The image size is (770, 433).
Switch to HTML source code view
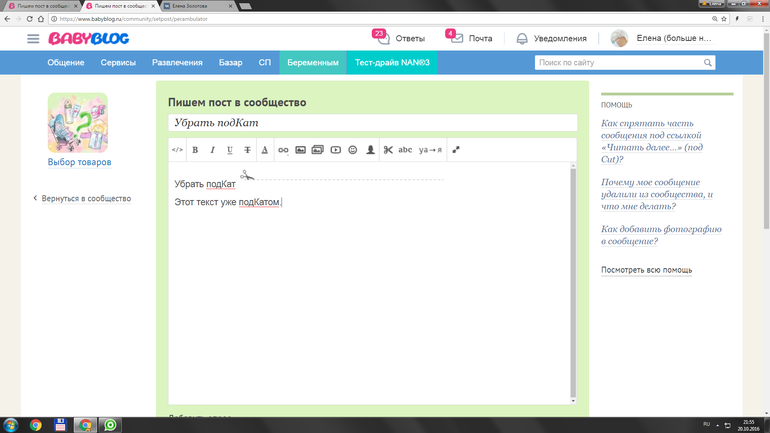[177, 150]
